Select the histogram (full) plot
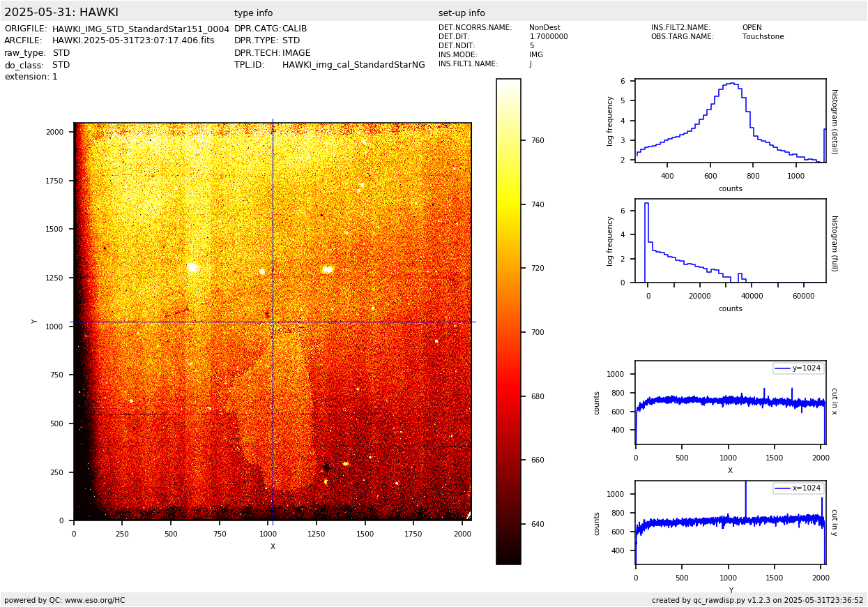The height and width of the screenshot is (607, 868). (x=730, y=241)
